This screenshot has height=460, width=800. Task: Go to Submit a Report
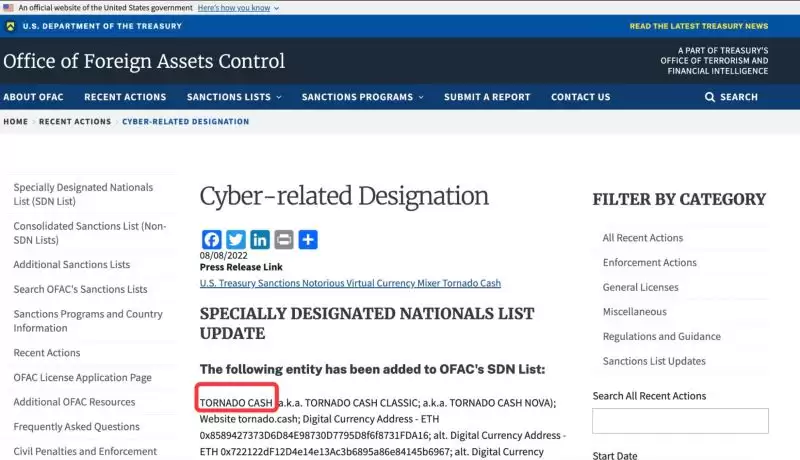[x=487, y=97]
